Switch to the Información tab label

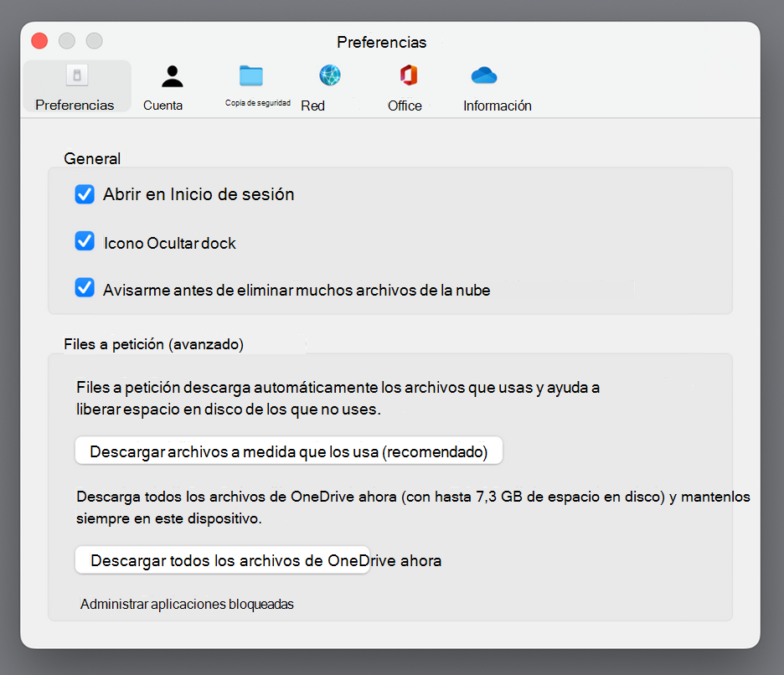point(498,106)
